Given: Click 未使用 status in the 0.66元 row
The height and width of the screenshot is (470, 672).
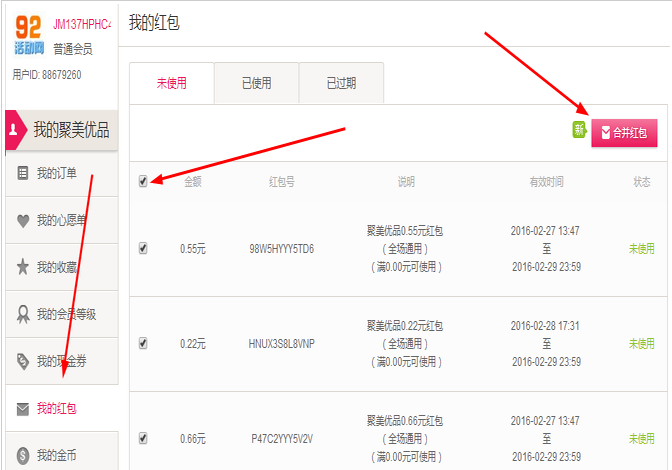Looking at the screenshot, I should [642, 439].
